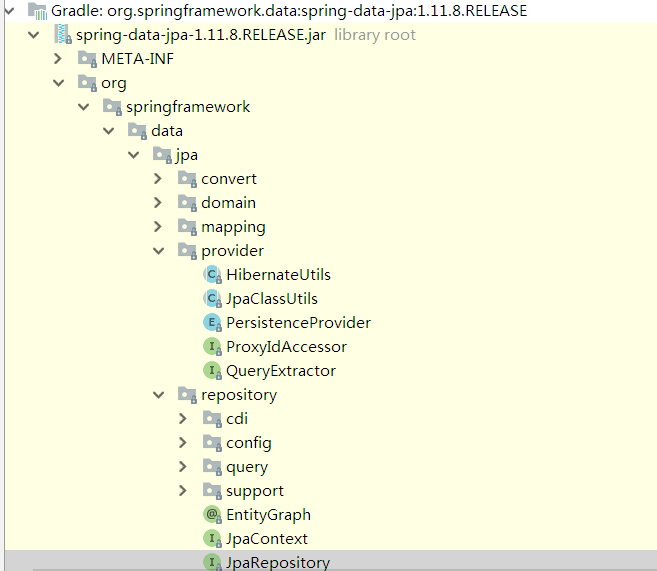Viewport: 657px width, 571px height.
Task: Click the cdi package icon
Action: (212, 419)
